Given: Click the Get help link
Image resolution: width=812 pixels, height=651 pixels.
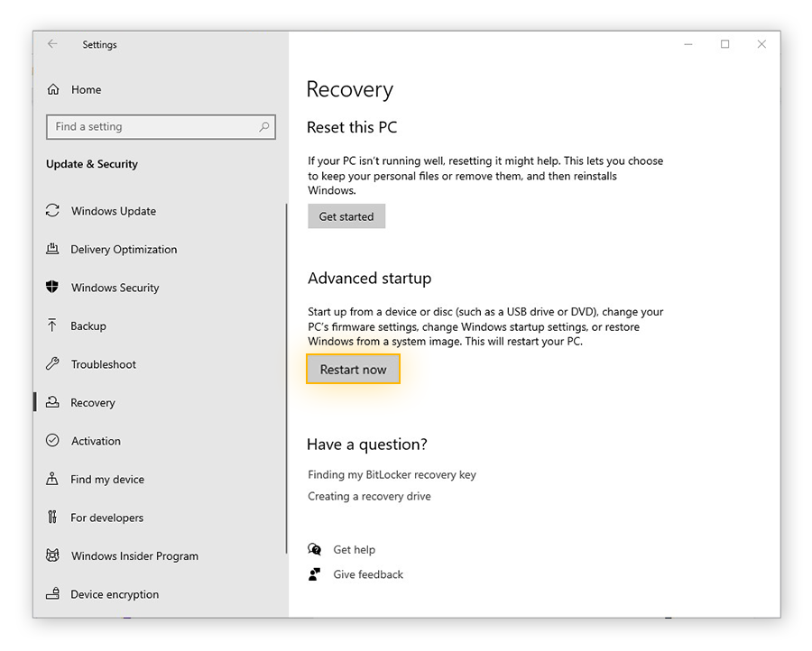Looking at the screenshot, I should click(x=354, y=549).
